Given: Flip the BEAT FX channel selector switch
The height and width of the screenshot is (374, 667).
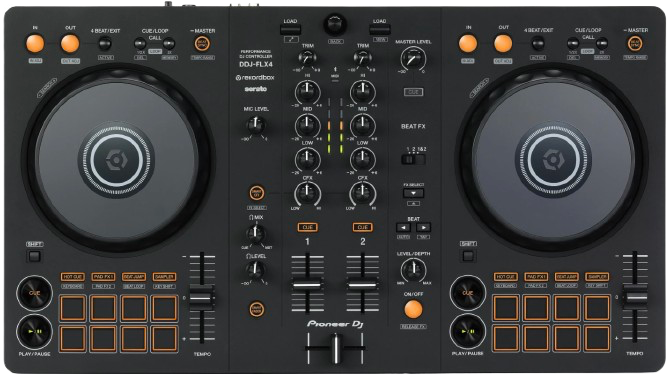Looking at the screenshot, I should click(413, 160).
